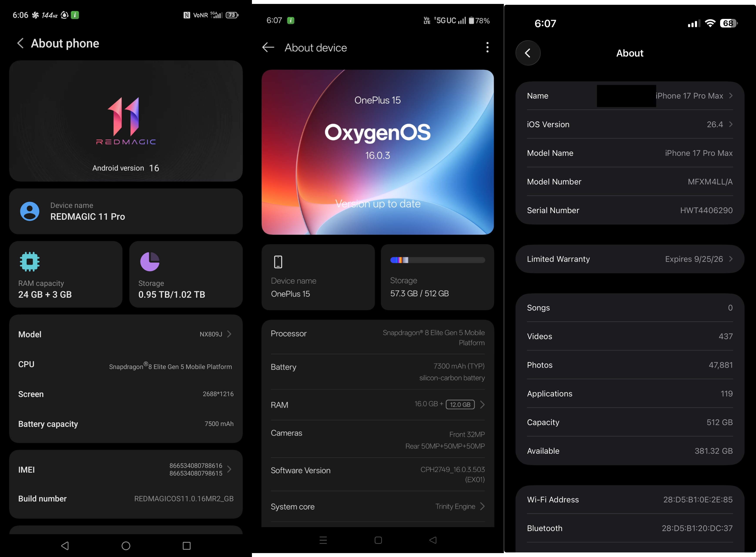
Task: Expand the IMEI row chevron
Action: (230, 469)
